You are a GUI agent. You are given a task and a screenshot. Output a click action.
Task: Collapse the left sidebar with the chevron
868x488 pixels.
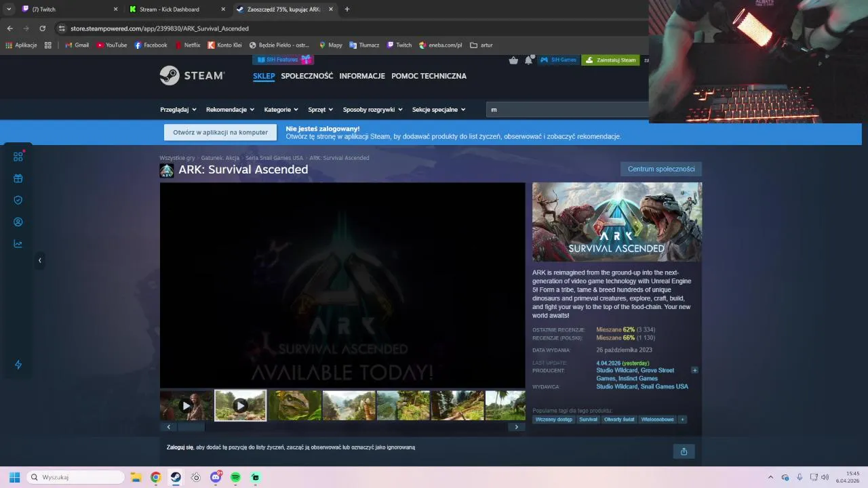[x=39, y=260]
